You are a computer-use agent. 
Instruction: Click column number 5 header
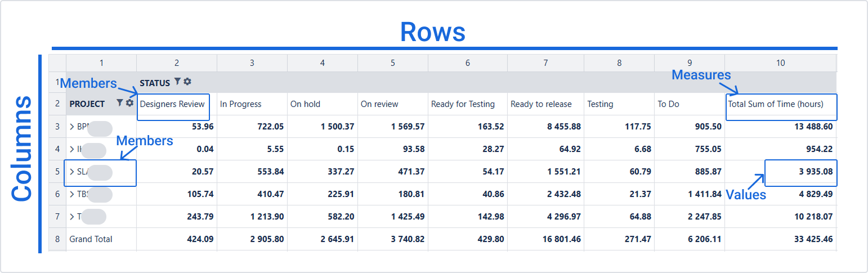tap(393, 63)
